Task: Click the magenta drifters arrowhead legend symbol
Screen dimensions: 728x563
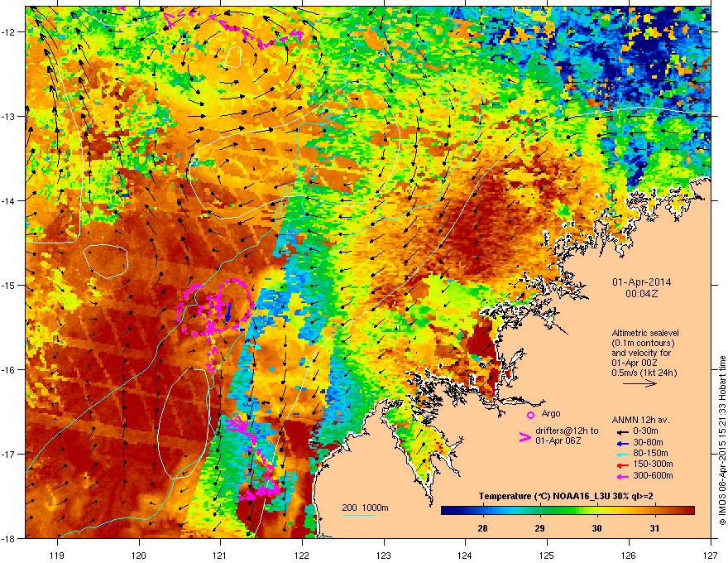Action: click(524, 437)
